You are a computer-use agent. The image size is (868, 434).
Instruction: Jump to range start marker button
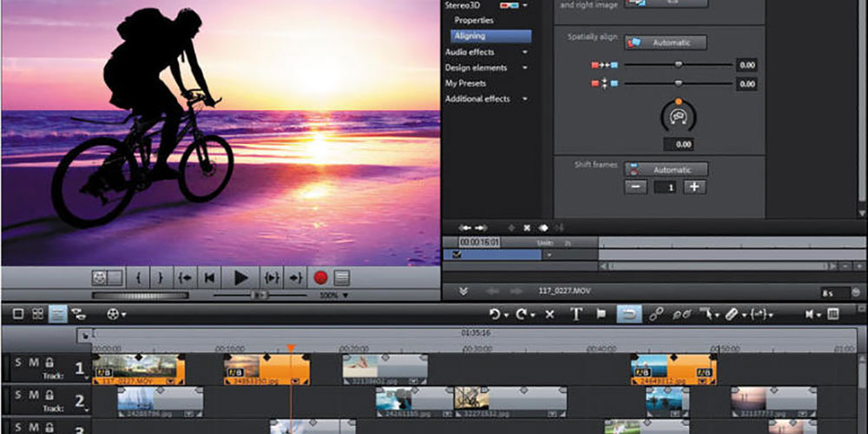click(186, 278)
